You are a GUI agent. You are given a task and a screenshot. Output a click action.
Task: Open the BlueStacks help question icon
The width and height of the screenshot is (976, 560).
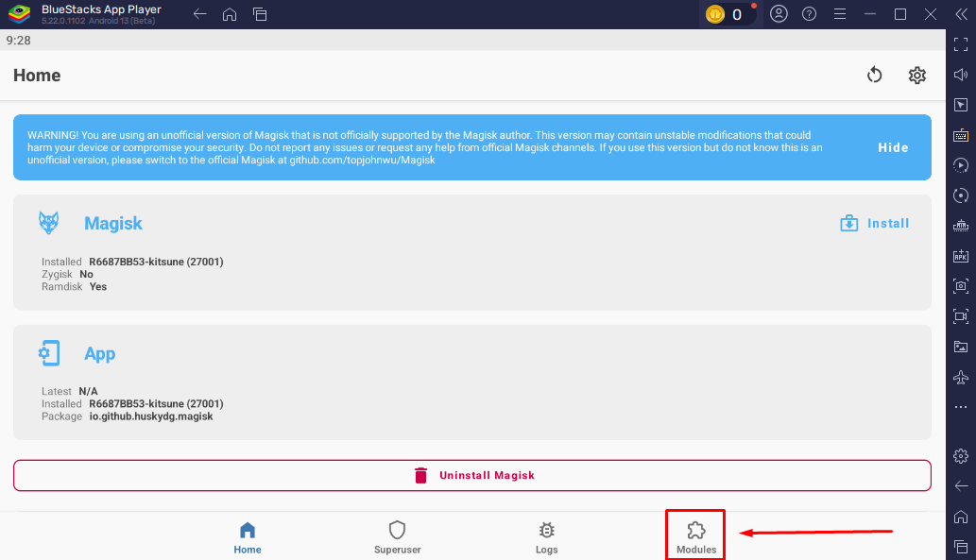tap(809, 13)
